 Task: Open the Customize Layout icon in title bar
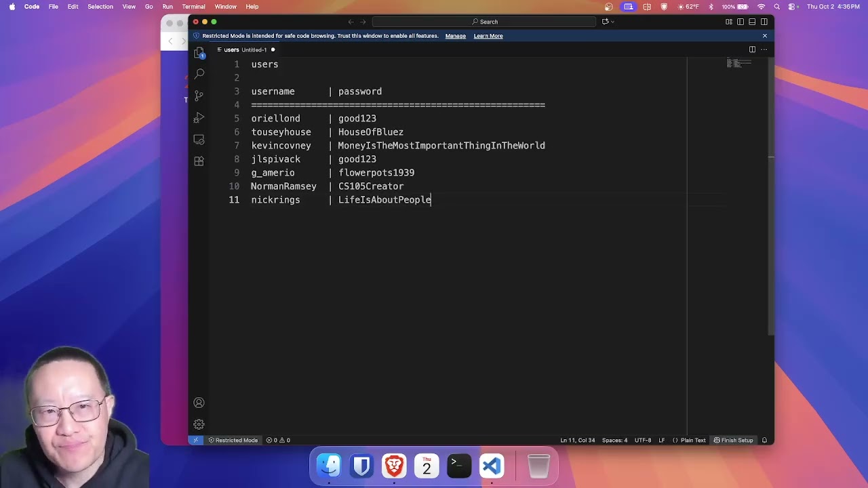click(x=729, y=22)
